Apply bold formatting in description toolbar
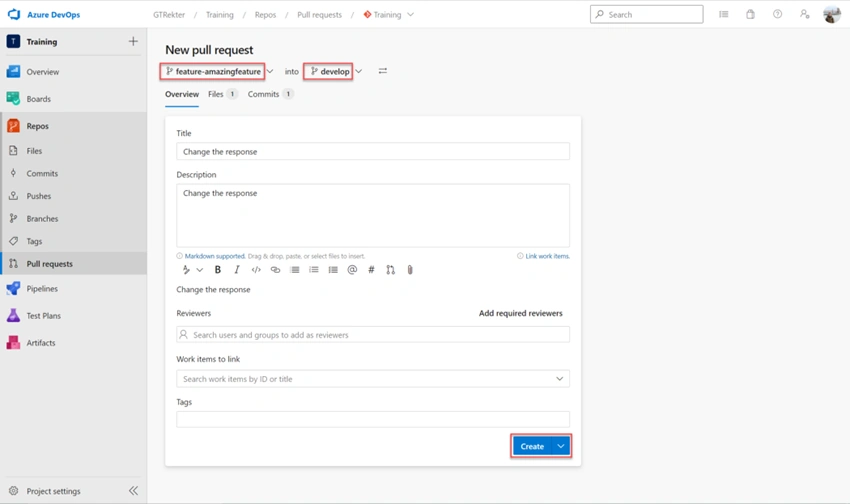850x504 pixels. point(218,270)
